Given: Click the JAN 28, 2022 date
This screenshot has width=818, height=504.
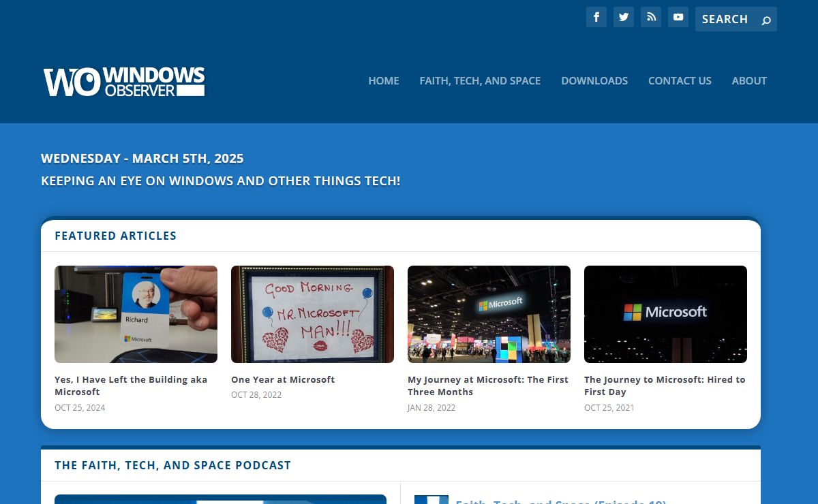Looking at the screenshot, I should point(431,408).
